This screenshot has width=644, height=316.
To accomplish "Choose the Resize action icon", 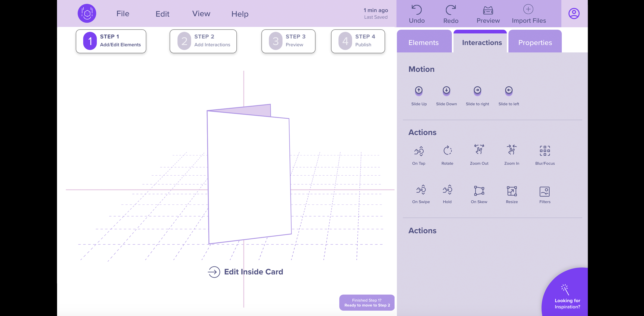I will tap(512, 191).
